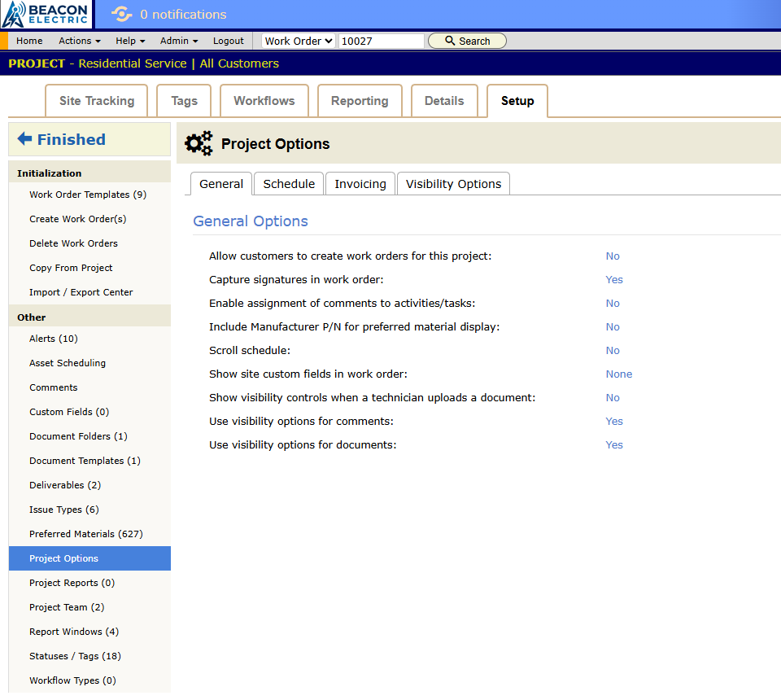
Task: Click the Search button
Action: pyautogui.click(x=467, y=41)
